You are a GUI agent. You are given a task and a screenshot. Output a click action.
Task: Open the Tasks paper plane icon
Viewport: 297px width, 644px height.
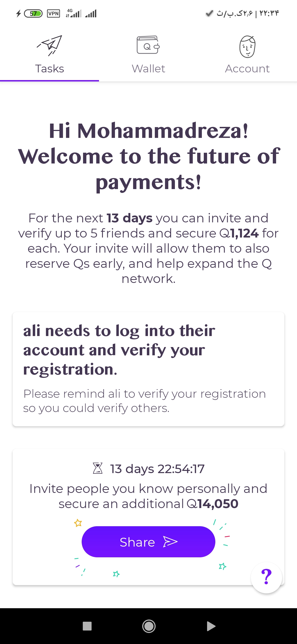pos(50,46)
